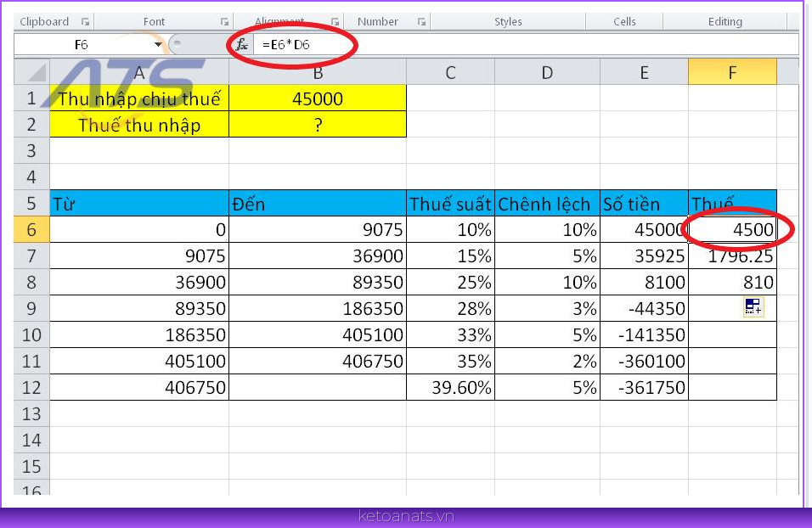Viewport: 812px width, 528px height.
Task: Click cell E12 containing -361750
Action: pyautogui.click(x=644, y=387)
